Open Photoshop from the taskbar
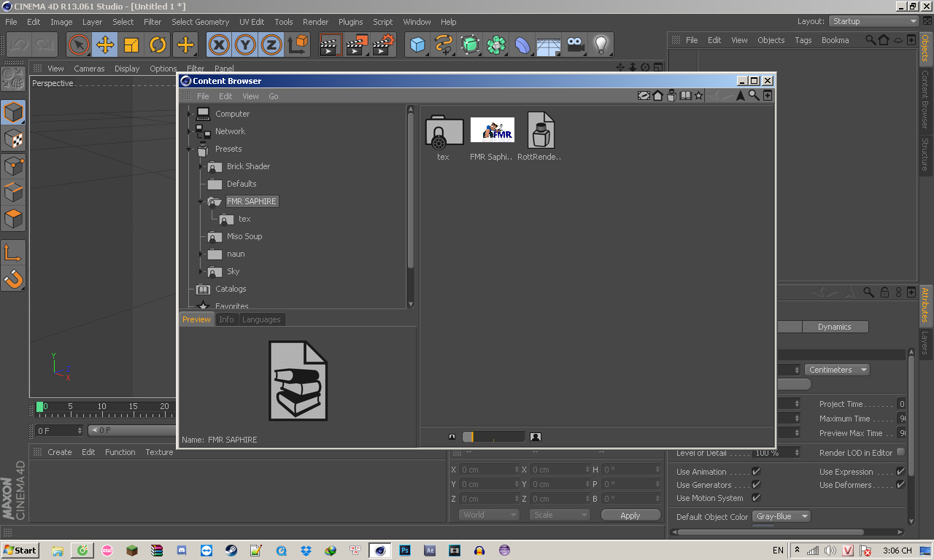 click(404, 551)
